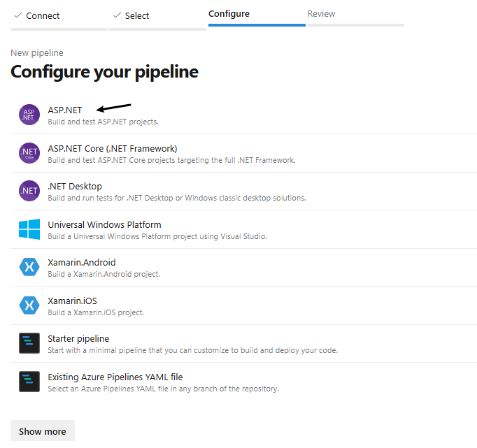
Task: Click the Xamarin.iOS hexagon icon
Action: tap(29, 305)
